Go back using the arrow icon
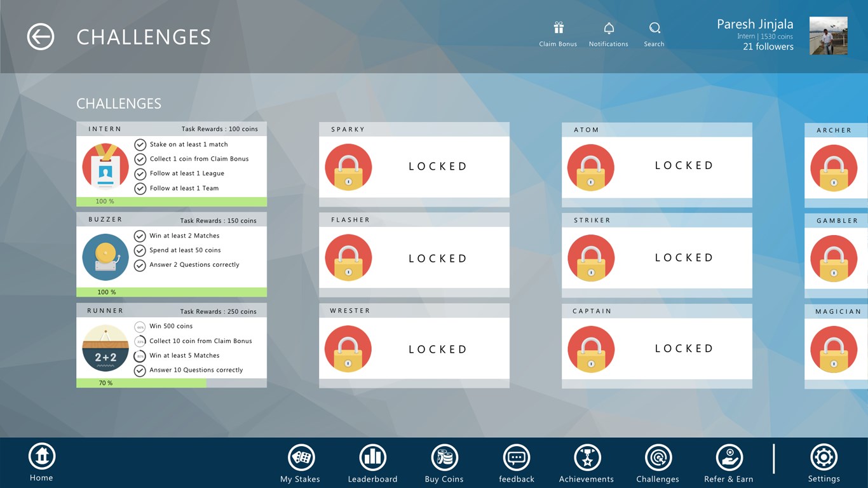Image resolution: width=868 pixels, height=488 pixels. (41, 37)
